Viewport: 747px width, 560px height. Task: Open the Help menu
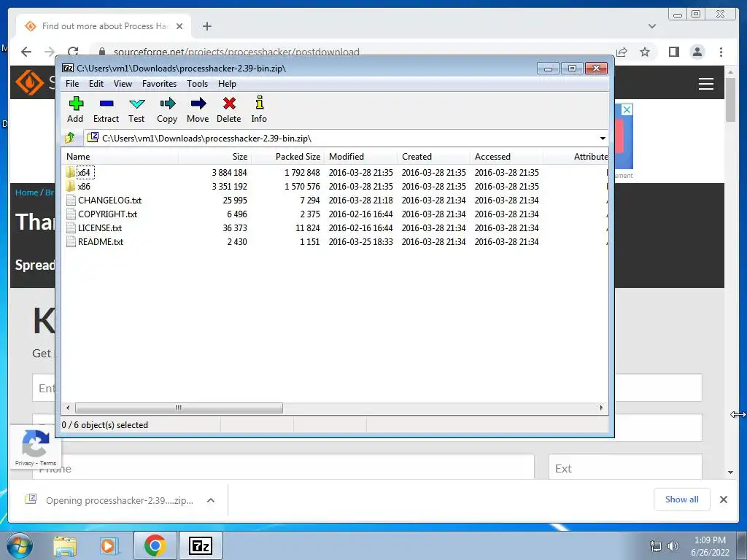click(x=228, y=84)
